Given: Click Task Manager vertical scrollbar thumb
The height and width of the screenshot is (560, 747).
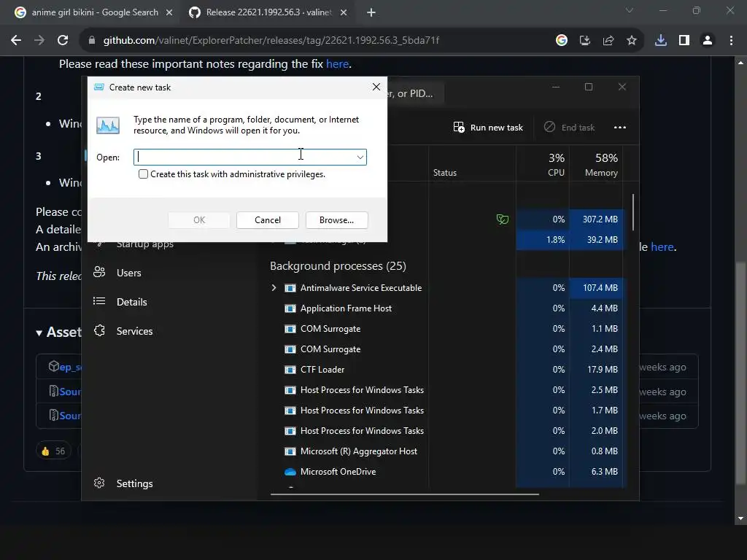Looking at the screenshot, I should [x=633, y=211].
